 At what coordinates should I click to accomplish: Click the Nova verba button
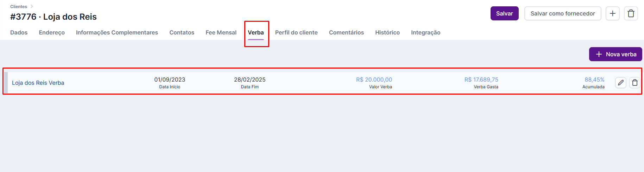click(615, 54)
